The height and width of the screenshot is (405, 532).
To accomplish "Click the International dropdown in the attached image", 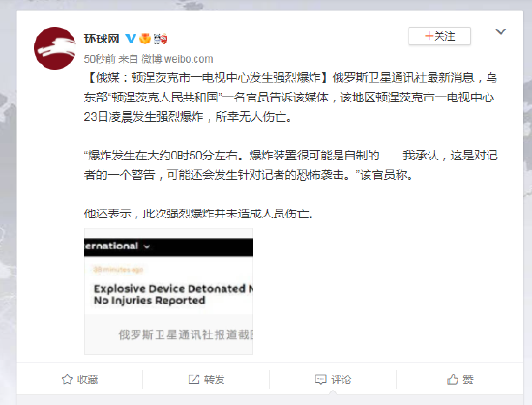I will click(x=117, y=246).
